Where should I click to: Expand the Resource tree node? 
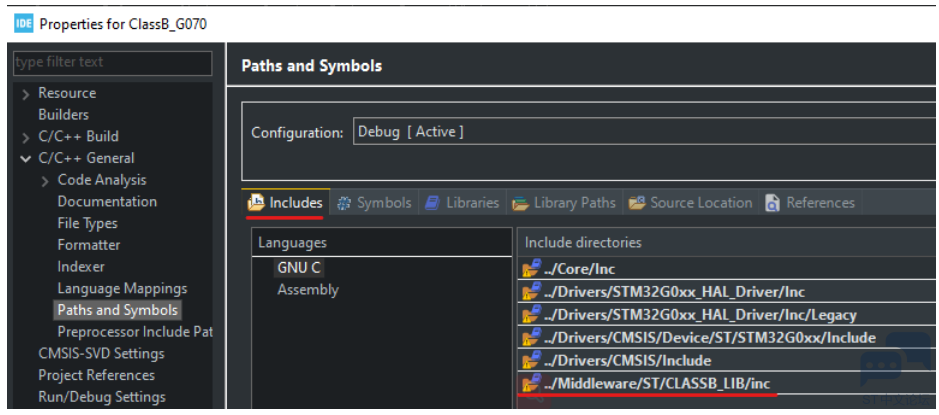[25, 94]
